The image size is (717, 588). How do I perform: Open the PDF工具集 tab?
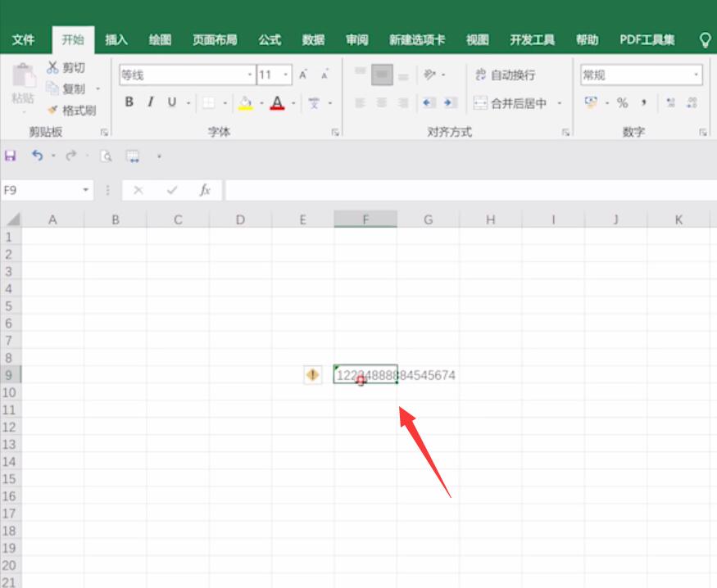click(647, 40)
